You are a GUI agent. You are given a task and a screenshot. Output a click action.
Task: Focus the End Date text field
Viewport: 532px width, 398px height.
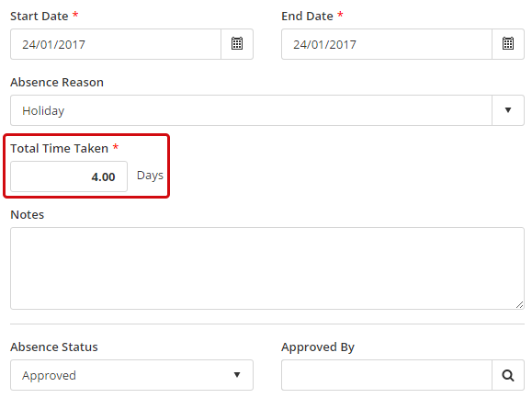tap(387, 44)
